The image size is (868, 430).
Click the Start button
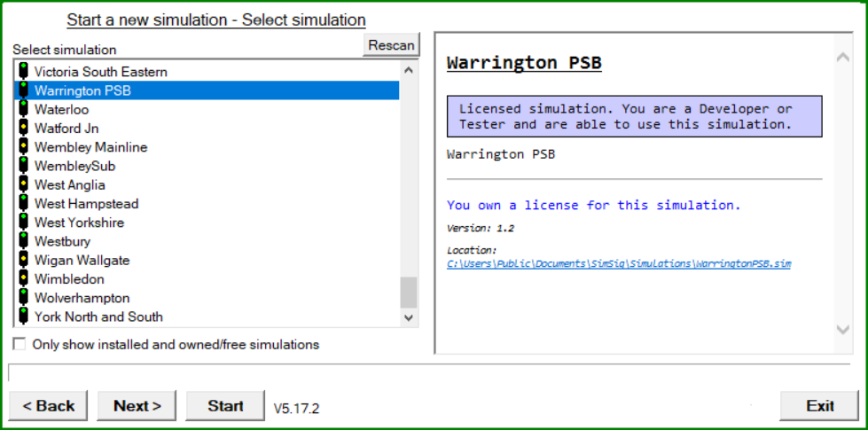pyautogui.click(x=225, y=406)
